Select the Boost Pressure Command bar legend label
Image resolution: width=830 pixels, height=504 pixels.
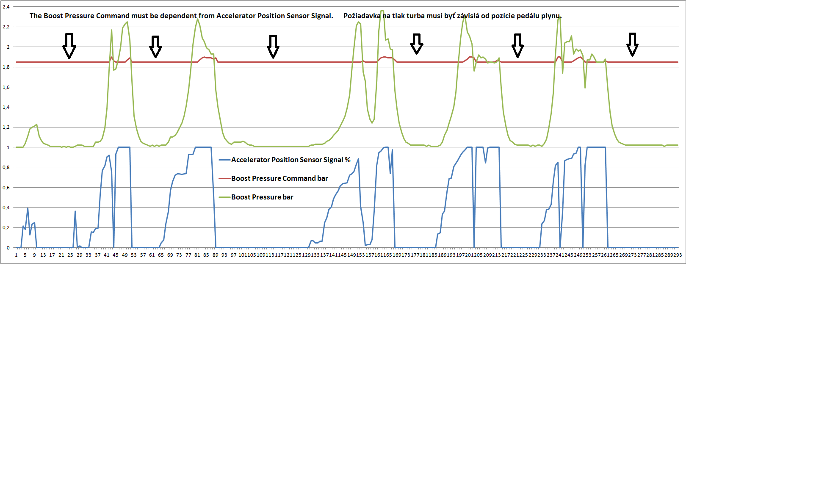(279, 179)
